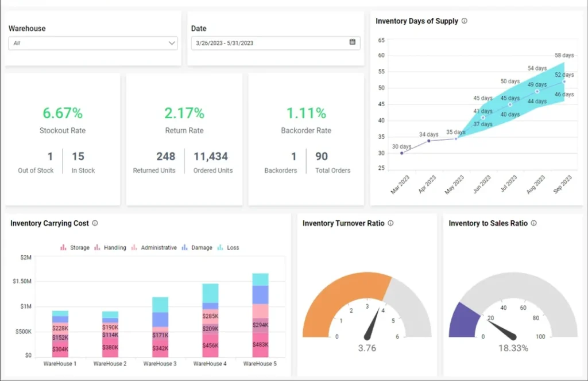This screenshot has height=381, width=588.
Task: Open the calendar icon in the Date field
Action: 353,42
